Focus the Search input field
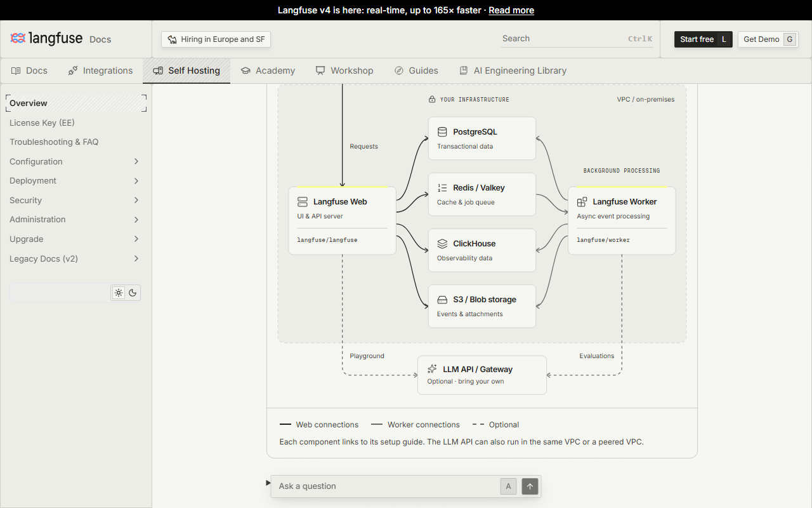Viewport: 812px width, 508px height. pyautogui.click(x=577, y=39)
